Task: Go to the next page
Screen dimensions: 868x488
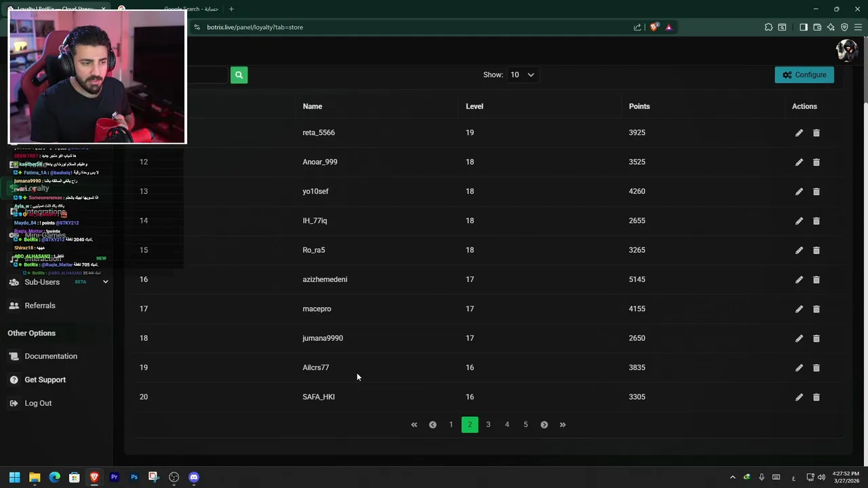Action: [544, 425]
